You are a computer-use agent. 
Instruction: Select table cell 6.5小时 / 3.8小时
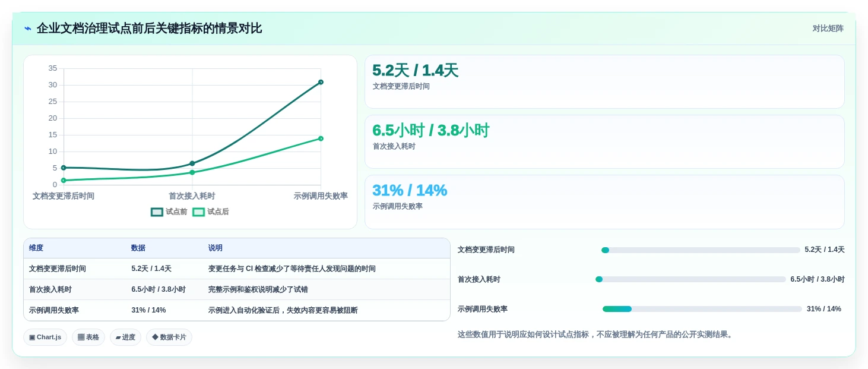tap(159, 290)
